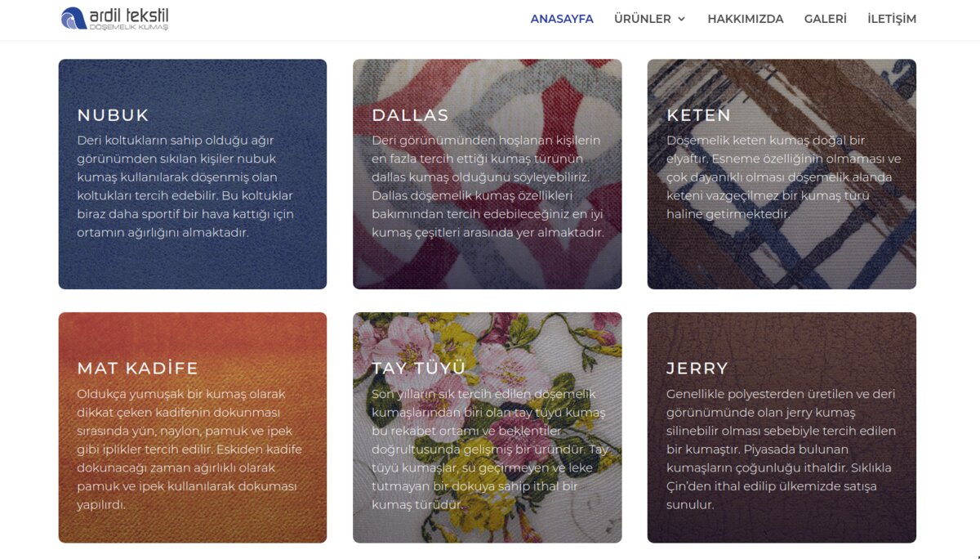The height and width of the screenshot is (559, 980).
Task: Click the NUBUK heading text
Action: pyautogui.click(x=113, y=115)
